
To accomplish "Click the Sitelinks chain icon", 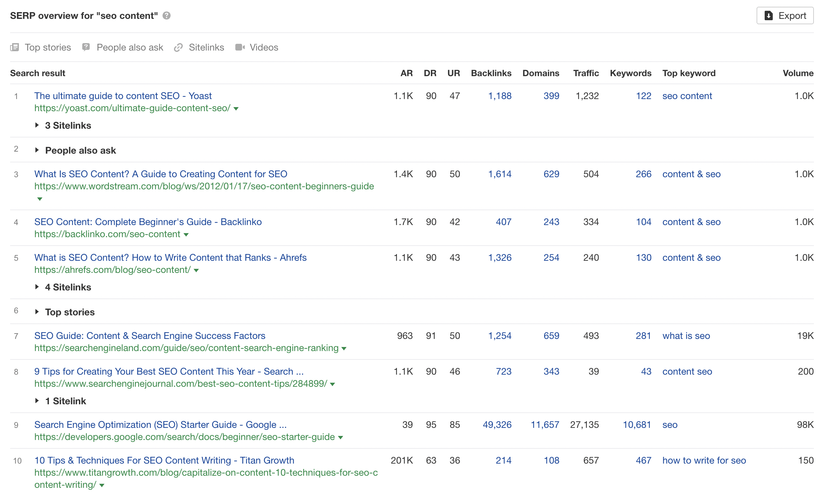I will (x=178, y=48).
